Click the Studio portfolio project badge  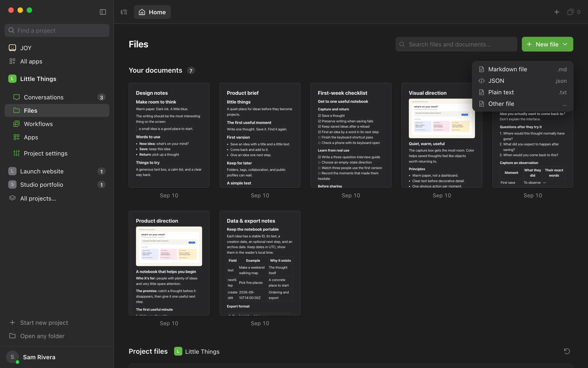tap(12, 184)
